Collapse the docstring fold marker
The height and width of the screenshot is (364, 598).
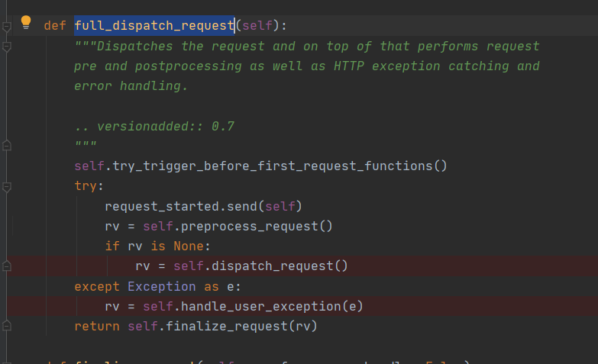coord(7,46)
